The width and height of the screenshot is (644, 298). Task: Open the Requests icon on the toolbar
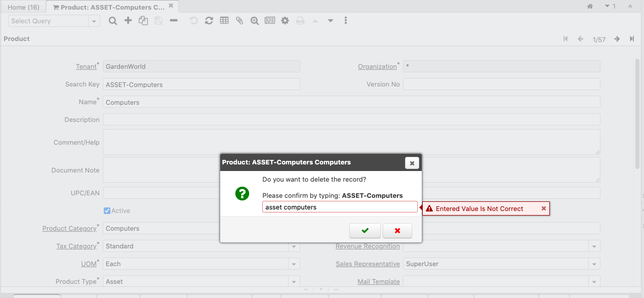pyautogui.click(x=270, y=20)
